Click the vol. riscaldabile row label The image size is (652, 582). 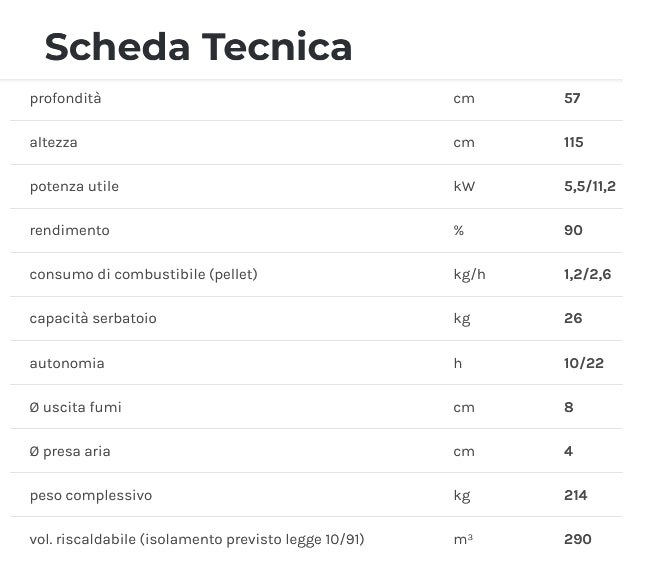[x=197, y=539]
